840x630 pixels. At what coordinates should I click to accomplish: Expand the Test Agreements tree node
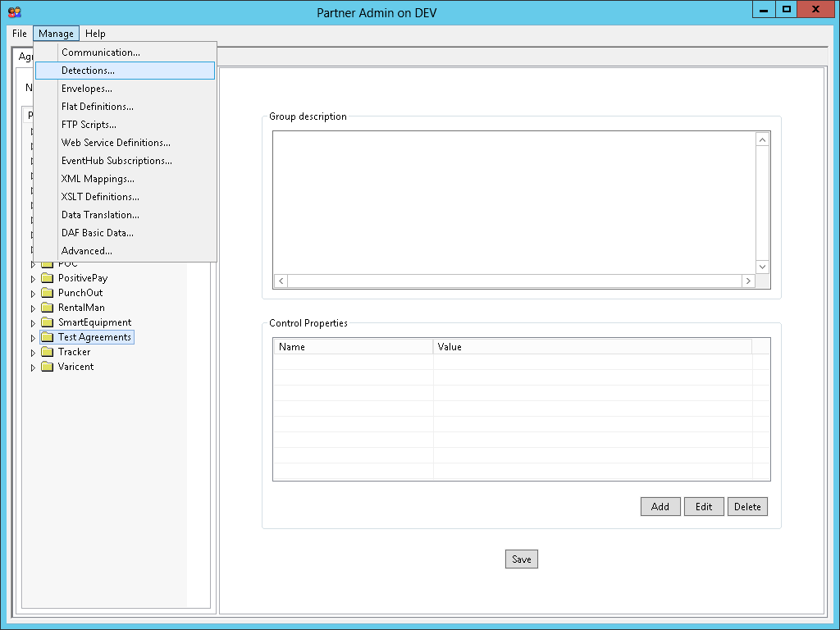[34, 338]
